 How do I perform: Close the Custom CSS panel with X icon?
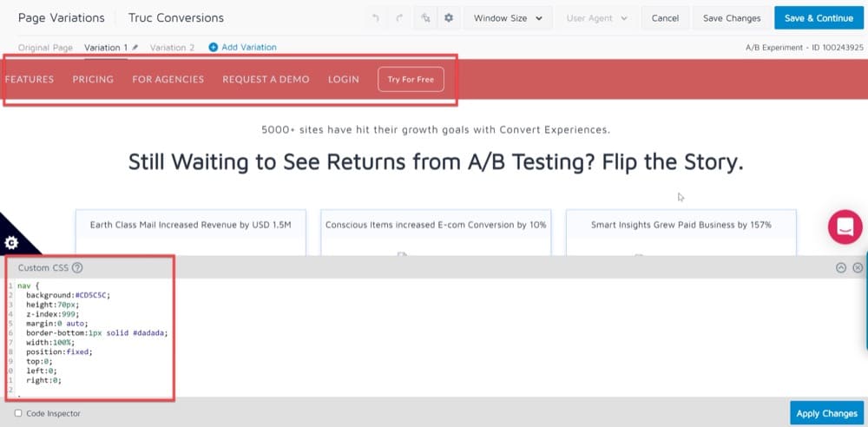tap(858, 268)
